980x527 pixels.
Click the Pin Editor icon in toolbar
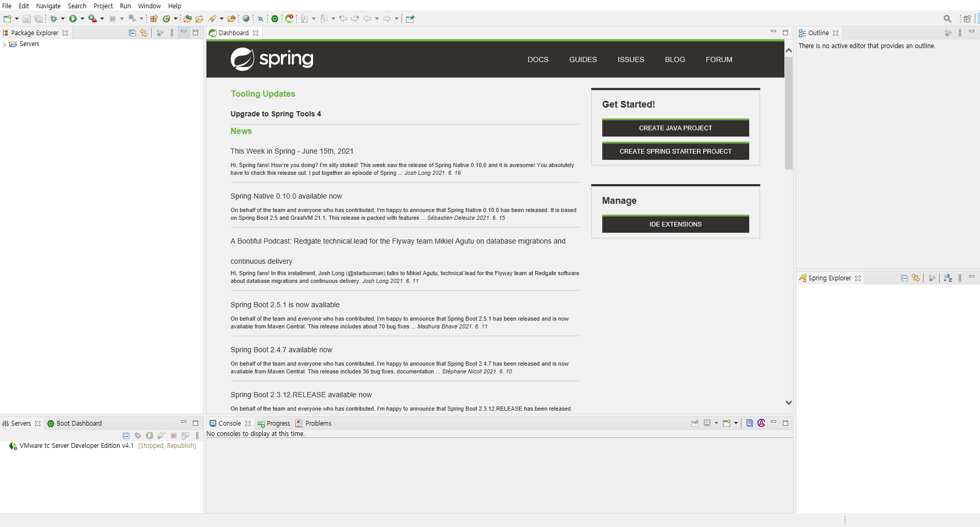coord(410,19)
